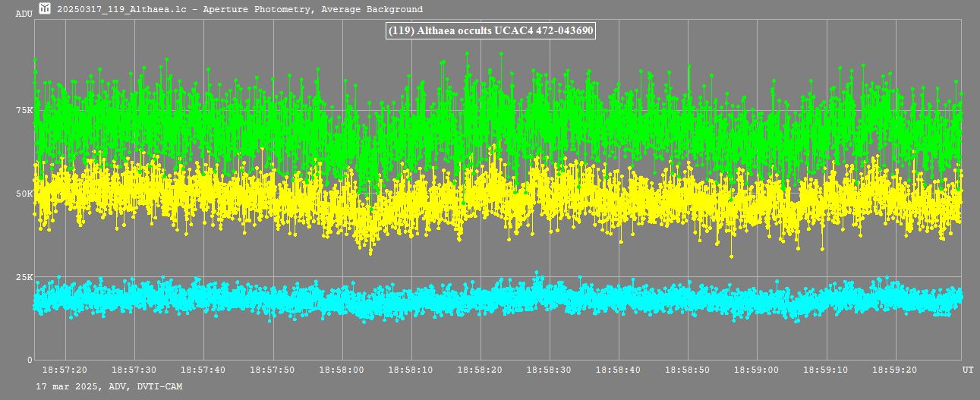Click the 18:58:40 time tick label
980x400 pixels.
pyautogui.click(x=619, y=370)
